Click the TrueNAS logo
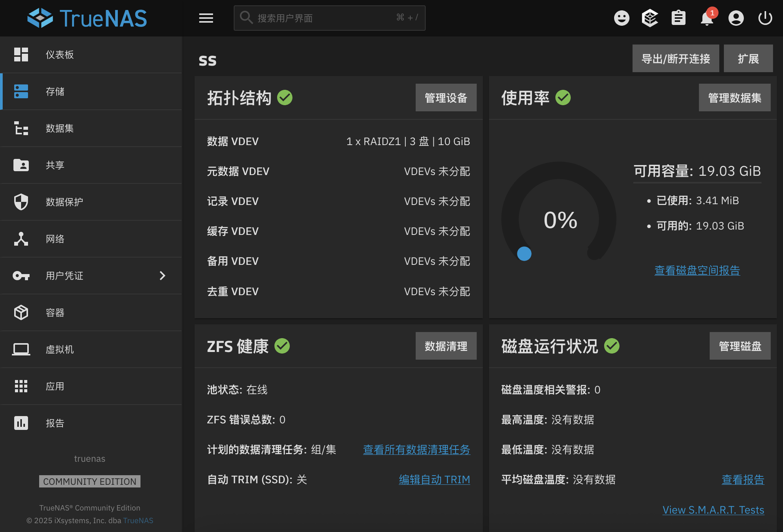Viewport: 783px width, 532px height. 88,18
